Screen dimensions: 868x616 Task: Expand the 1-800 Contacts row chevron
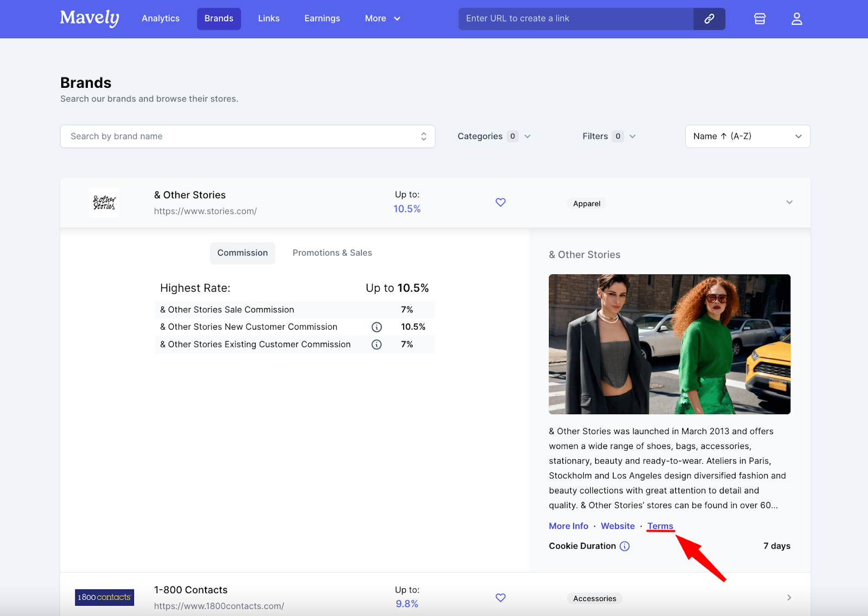[789, 598]
